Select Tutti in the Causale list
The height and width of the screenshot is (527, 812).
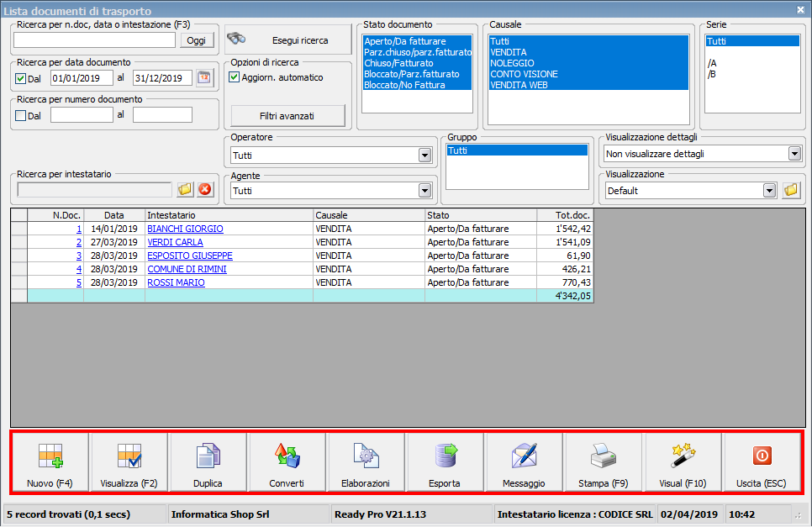(x=588, y=41)
